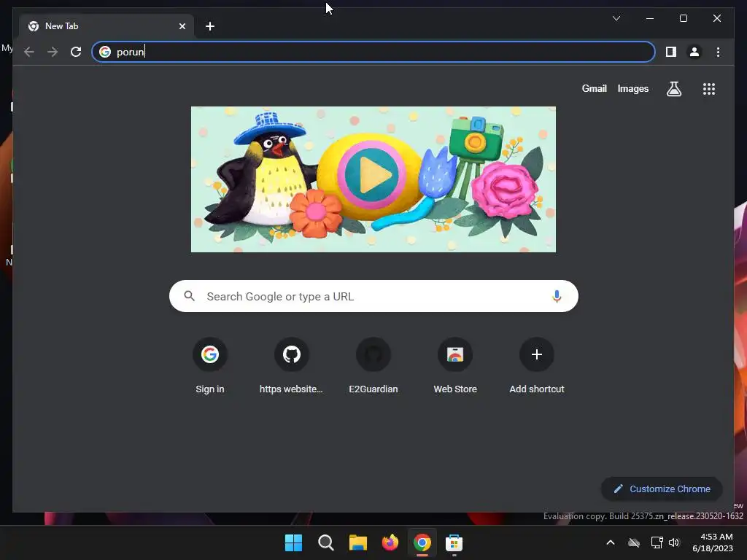Open the Images link
747x560 pixels.
point(632,88)
